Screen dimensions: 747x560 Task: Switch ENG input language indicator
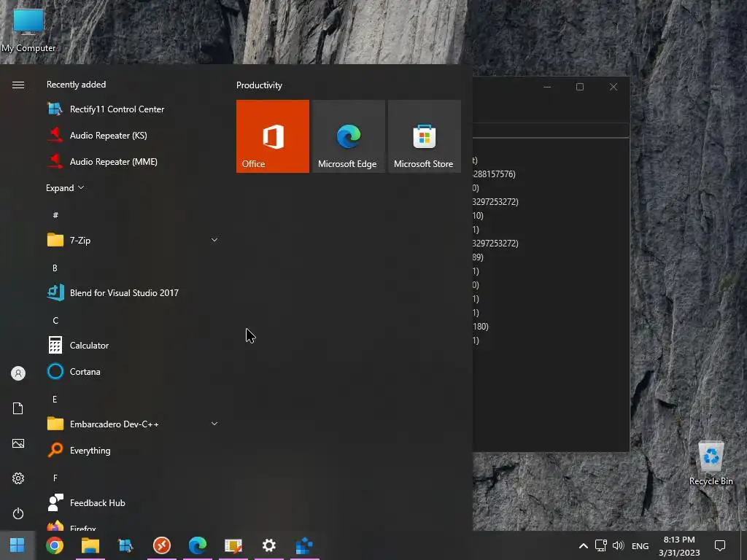[x=640, y=545]
